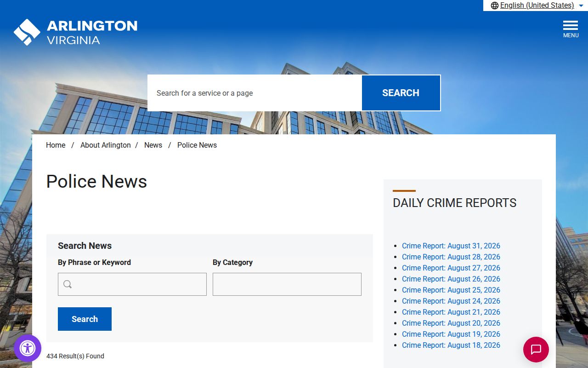Open the News breadcrumb link
Viewport: 588px width, 368px height.
click(153, 145)
